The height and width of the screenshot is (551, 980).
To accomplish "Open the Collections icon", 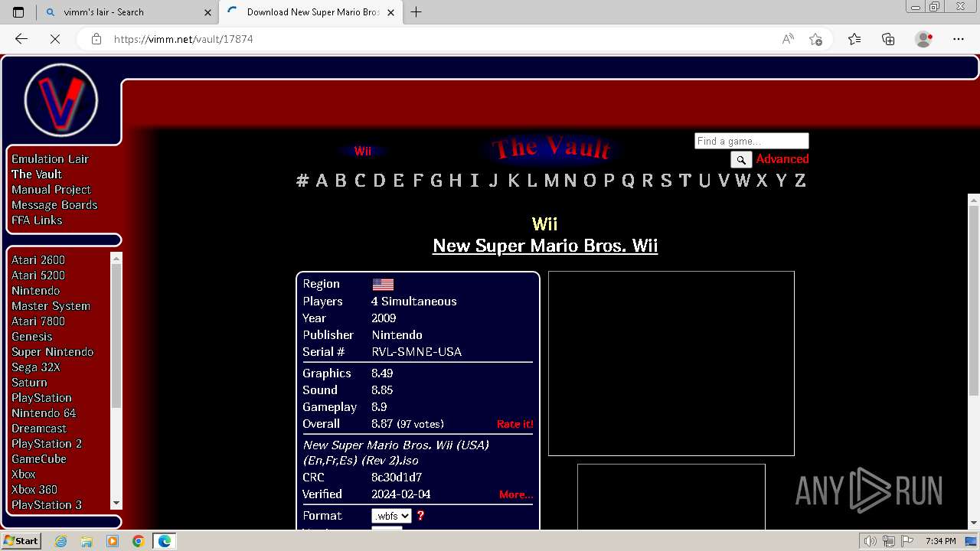I will click(x=888, y=39).
